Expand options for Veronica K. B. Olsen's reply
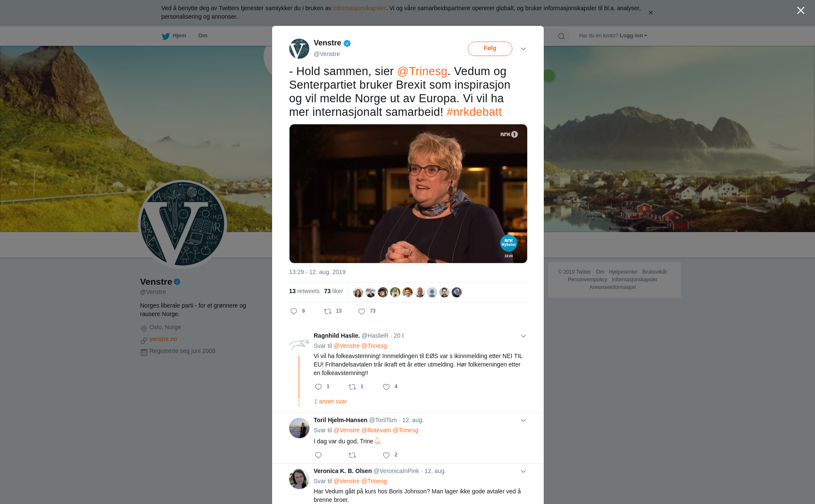The width and height of the screenshot is (815, 504). 523,471
